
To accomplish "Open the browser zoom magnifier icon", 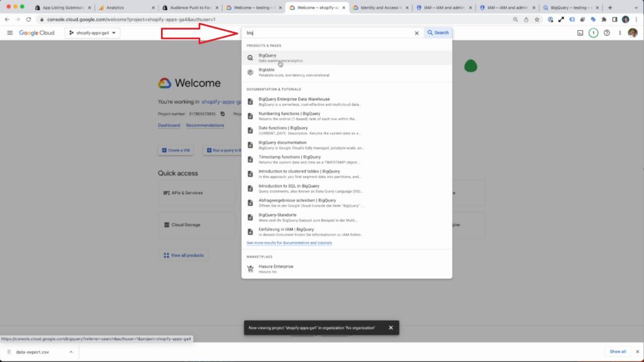I will pos(516,19).
